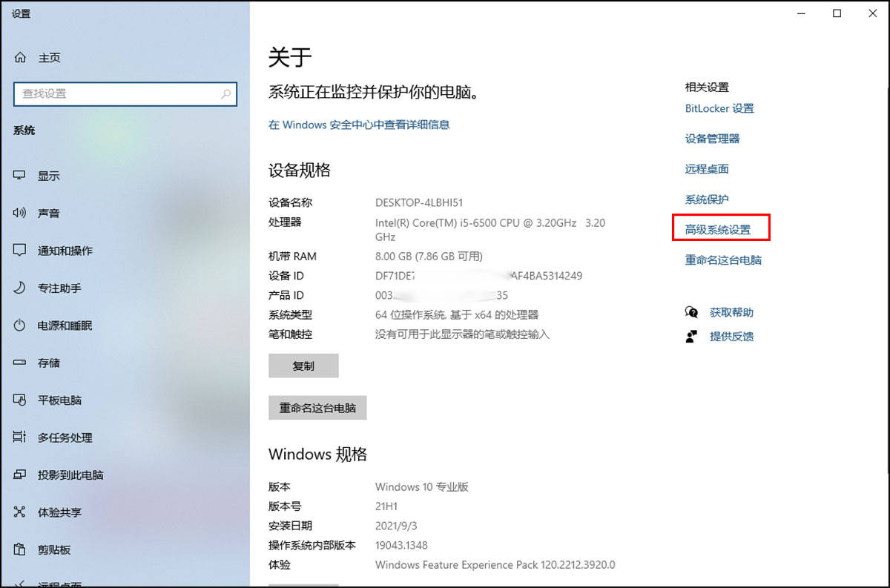Screen dimensions: 890x588
Task: Open 高级系统设置 link
Action: 718,230
